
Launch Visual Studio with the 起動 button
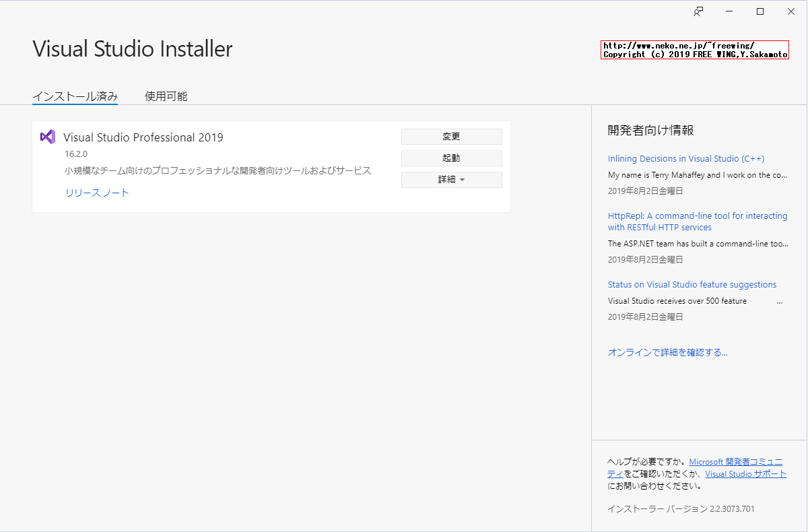(451, 158)
